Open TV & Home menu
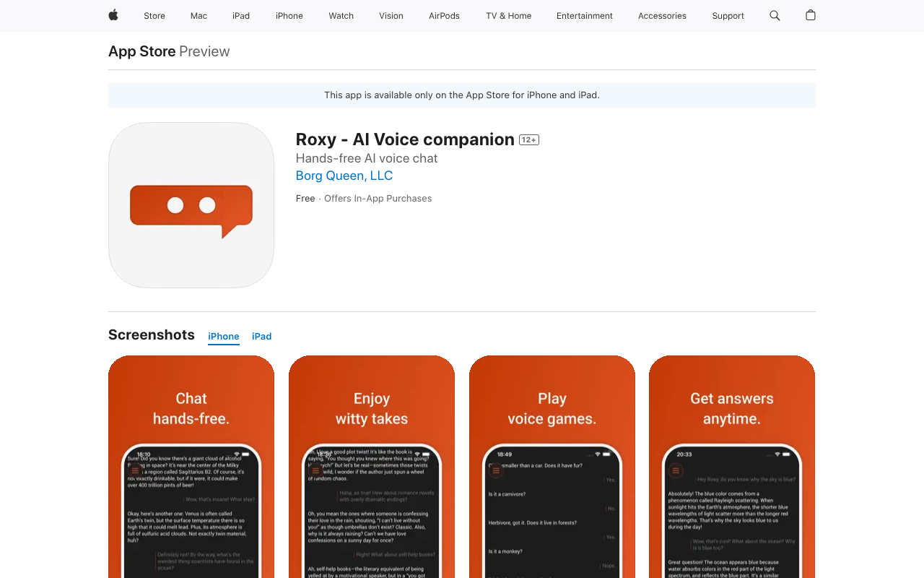 tap(508, 16)
